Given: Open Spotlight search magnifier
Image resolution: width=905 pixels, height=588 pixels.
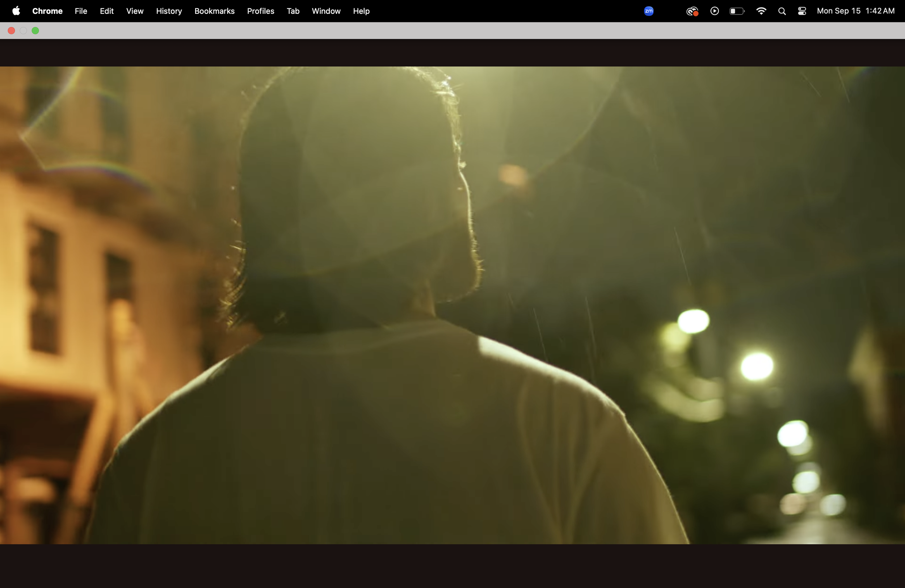Looking at the screenshot, I should click(782, 11).
